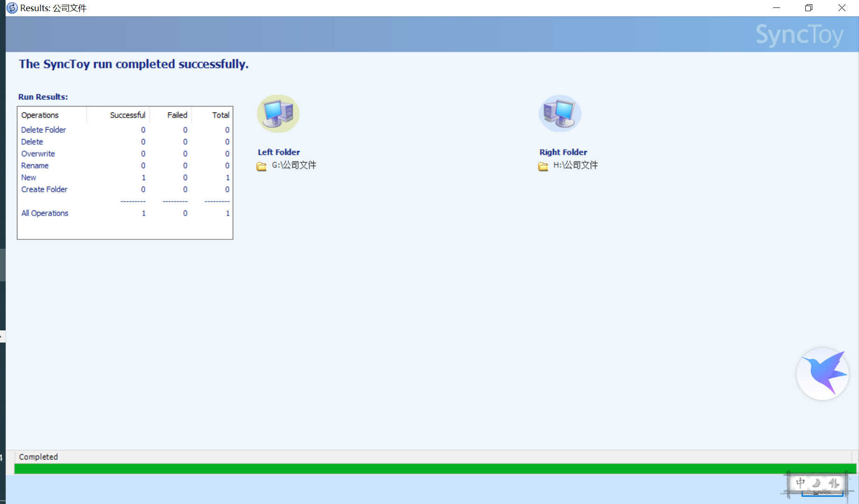The height and width of the screenshot is (504, 859).
Task: Toggle the moon icon in IME toolbar
Action: 816,483
